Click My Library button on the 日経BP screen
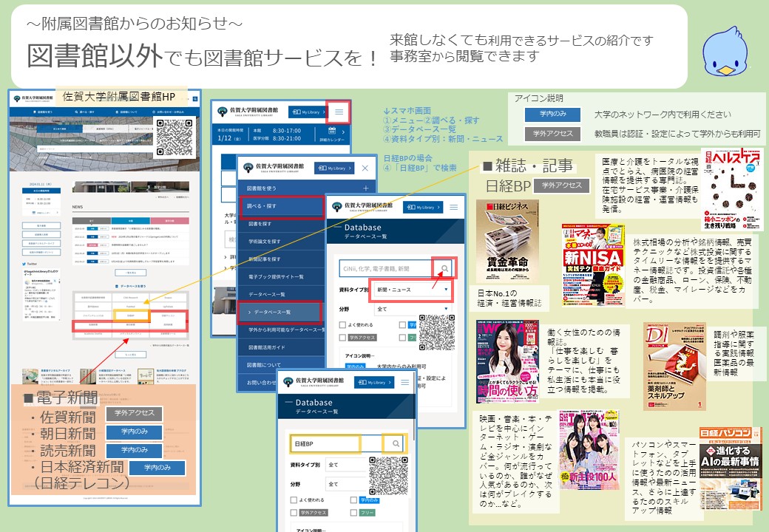769x532 pixels. pyautogui.click(x=375, y=382)
